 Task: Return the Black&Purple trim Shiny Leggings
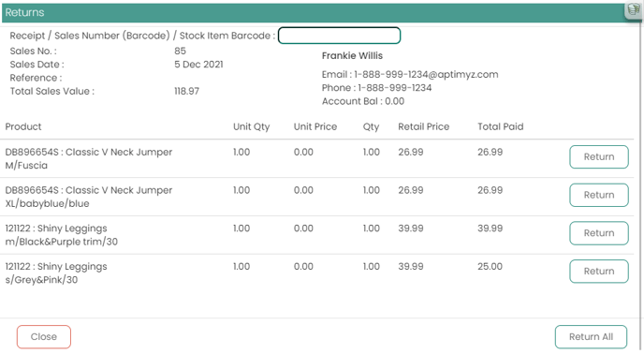599,233
